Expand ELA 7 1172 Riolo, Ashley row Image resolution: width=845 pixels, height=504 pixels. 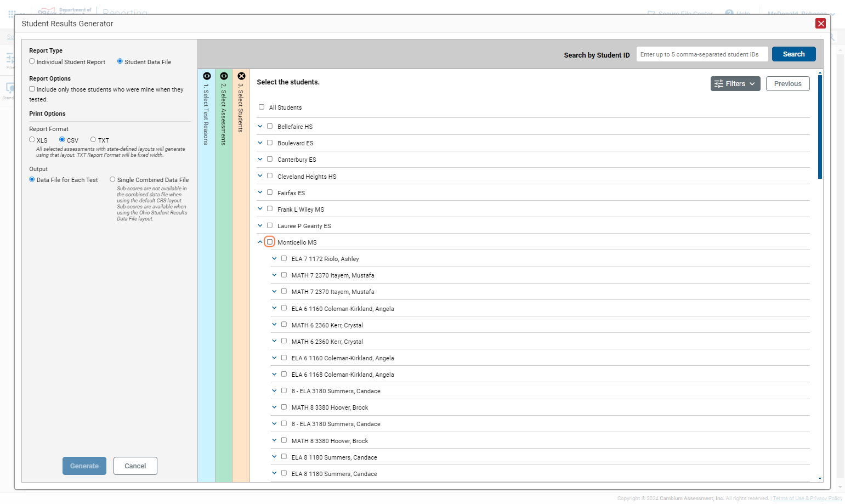click(x=274, y=258)
